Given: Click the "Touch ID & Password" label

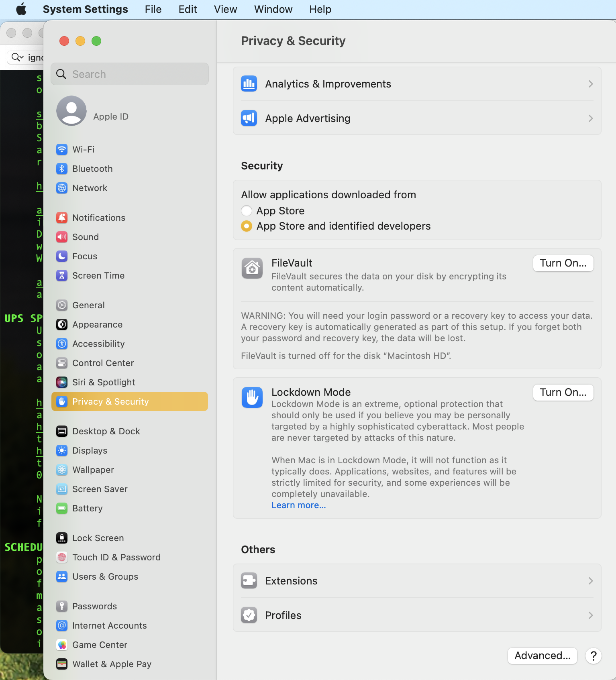Looking at the screenshot, I should pyautogui.click(x=116, y=557).
